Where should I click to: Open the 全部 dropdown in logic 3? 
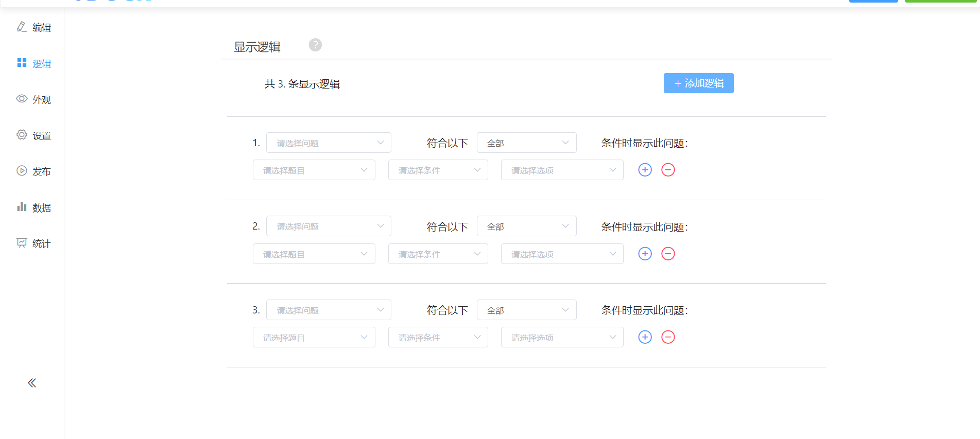click(x=526, y=310)
